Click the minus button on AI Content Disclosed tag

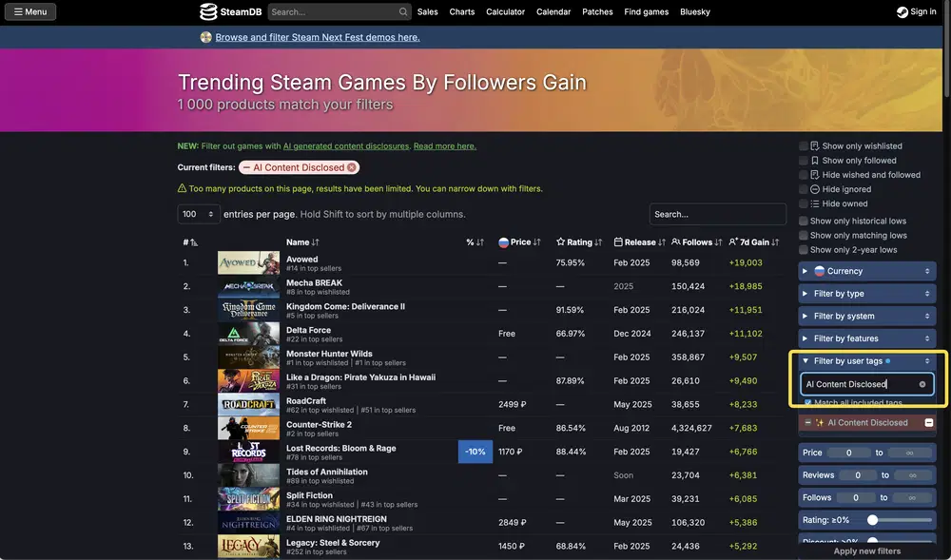(928, 422)
